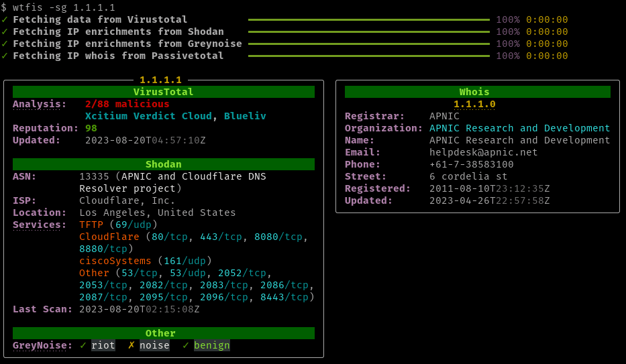Screen dimensions: 626x364
Task: Click the Virustotal progress bar
Action: pos(369,19)
